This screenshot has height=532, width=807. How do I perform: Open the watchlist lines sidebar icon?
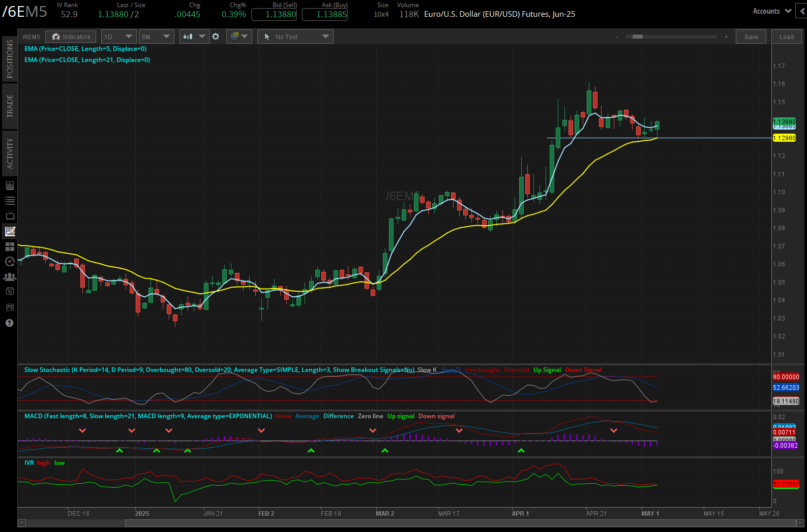(x=10, y=201)
